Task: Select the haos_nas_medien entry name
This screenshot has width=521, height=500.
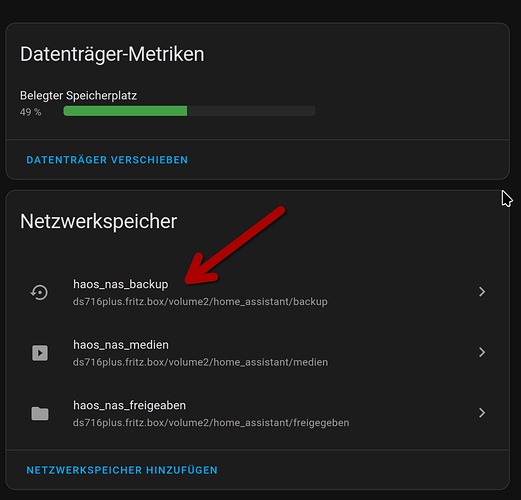Action: click(121, 345)
